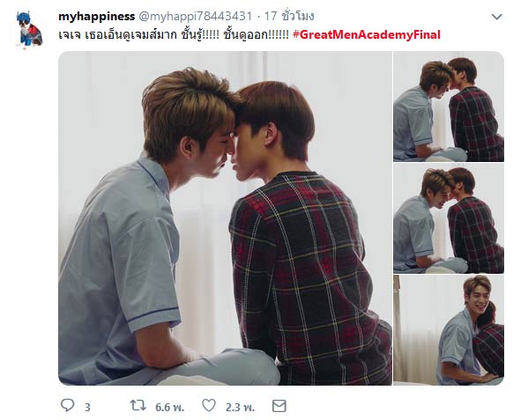Open the 17 hours ago timestamp
This screenshot has height=420, width=513.
(x=289, y=16)
